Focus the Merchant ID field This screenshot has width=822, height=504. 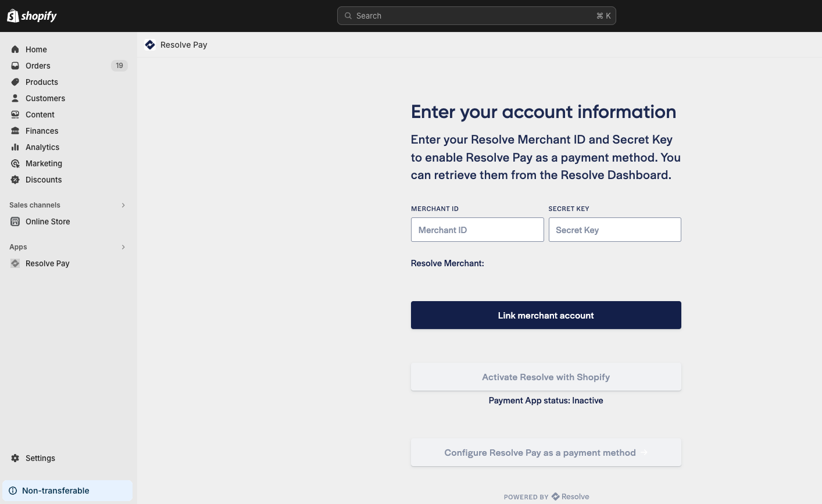(477, 230)
